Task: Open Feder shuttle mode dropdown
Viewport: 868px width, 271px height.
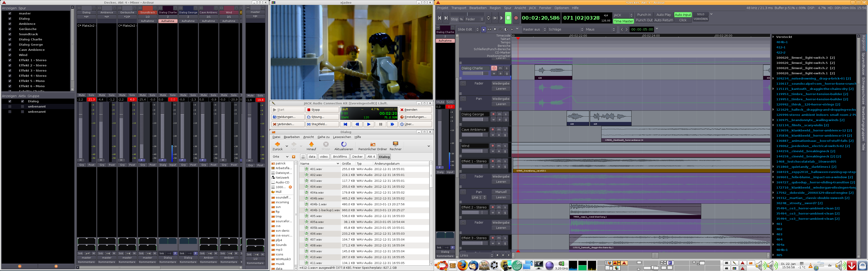Action: point(474,19)
